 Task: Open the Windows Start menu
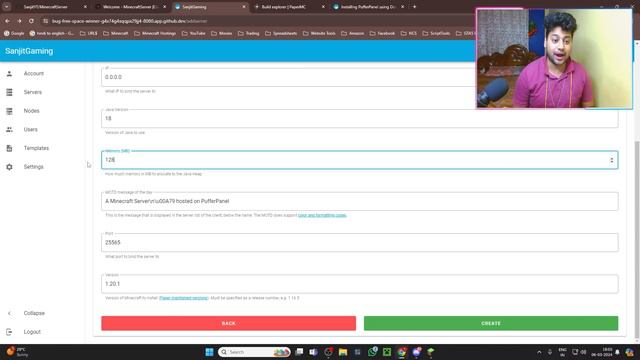pyautogui.click(x=209, y=352)
